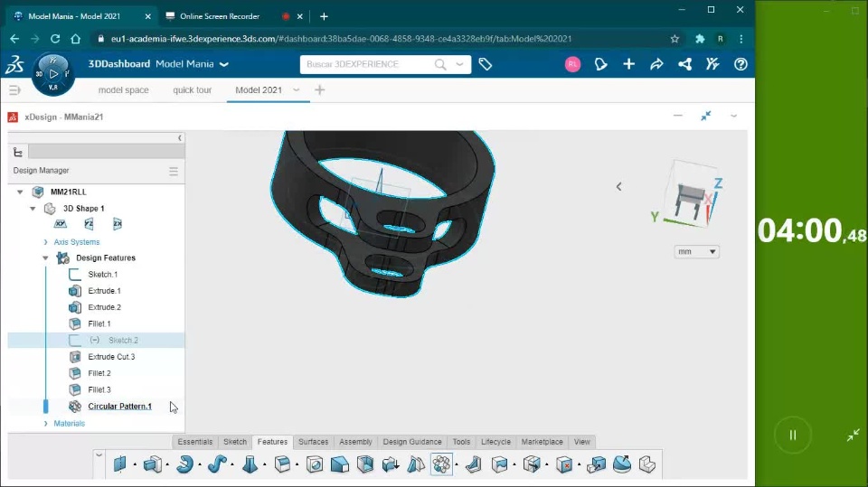Click the plus Add content icon
The height and width of the screenshot is (487, 868).
pos(629,64)
